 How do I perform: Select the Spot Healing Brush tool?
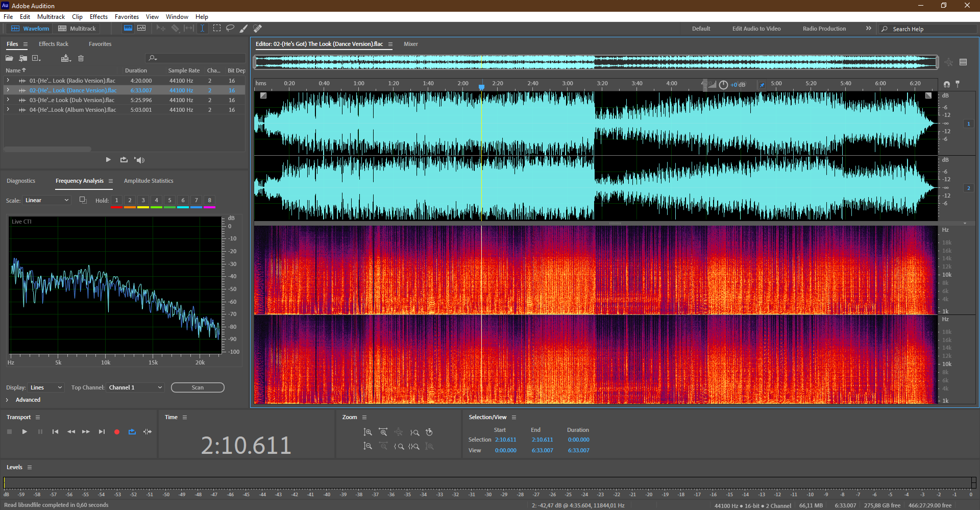tap(258, 29)
